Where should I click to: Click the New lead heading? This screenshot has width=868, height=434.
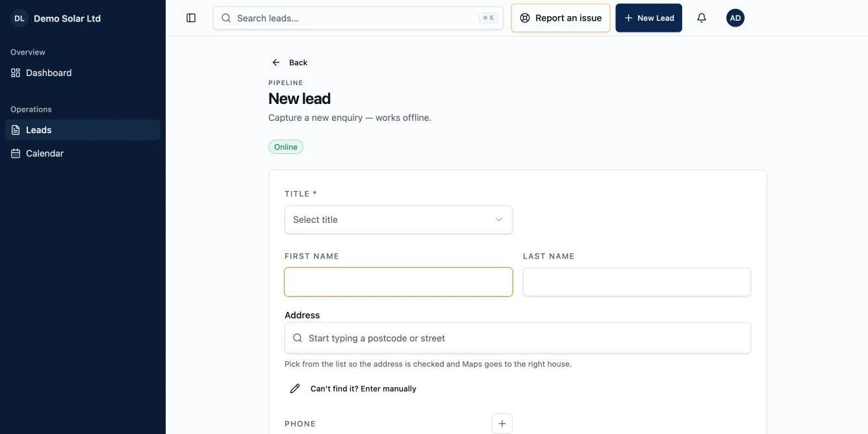coord(300,99)
